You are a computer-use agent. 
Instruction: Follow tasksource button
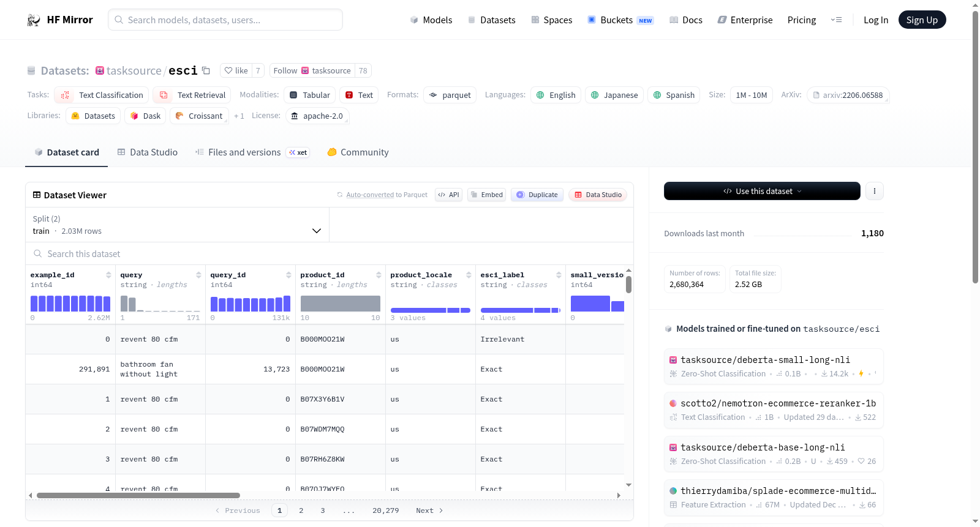coord(312,71)
